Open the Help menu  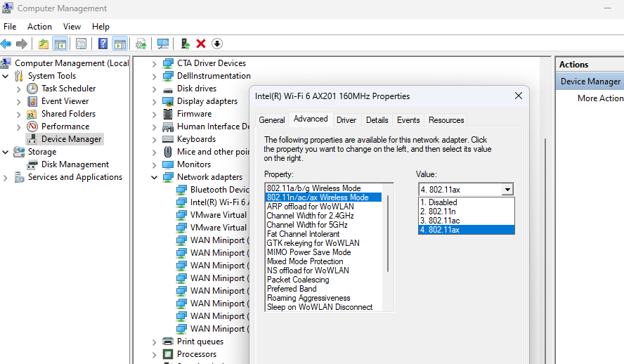tap(100, 27)
